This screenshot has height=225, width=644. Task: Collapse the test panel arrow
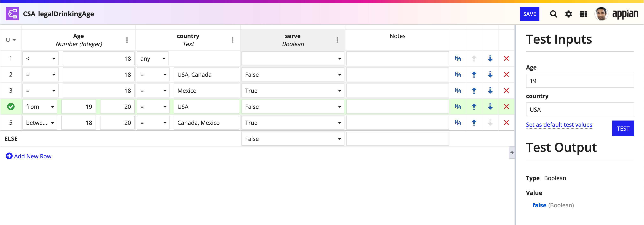(511, 153)
